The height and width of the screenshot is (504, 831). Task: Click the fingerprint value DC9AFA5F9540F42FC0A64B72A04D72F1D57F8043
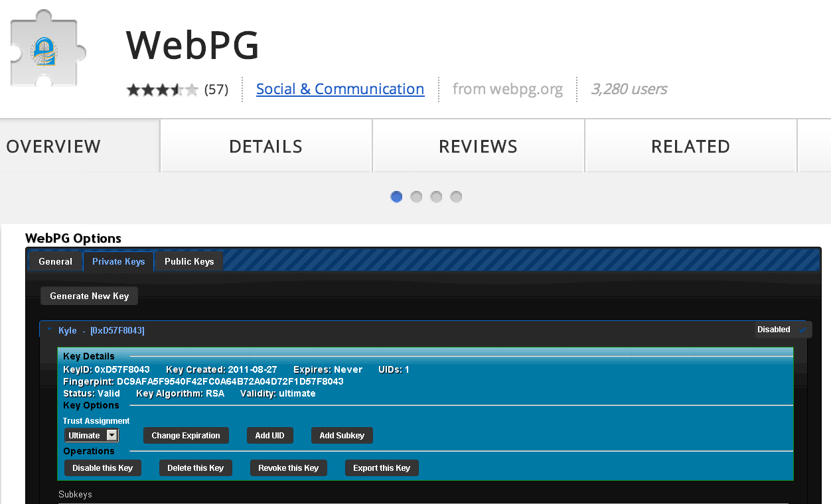[230, 381]
